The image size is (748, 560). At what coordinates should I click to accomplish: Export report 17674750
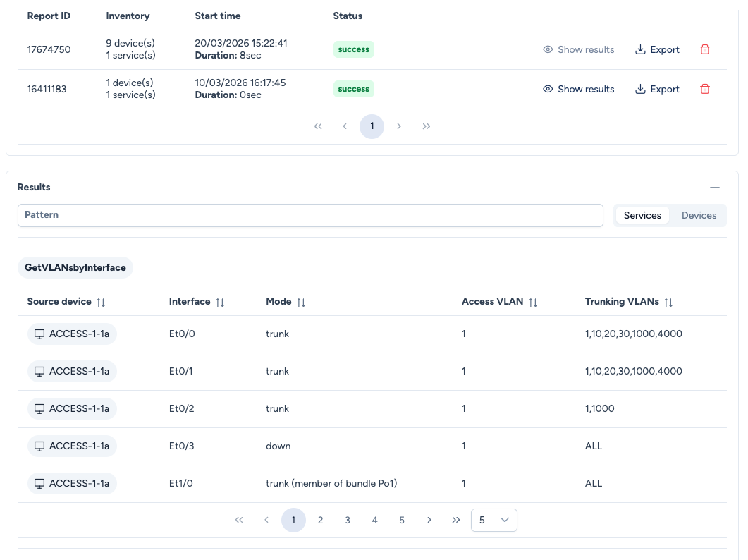pos(657,49)
